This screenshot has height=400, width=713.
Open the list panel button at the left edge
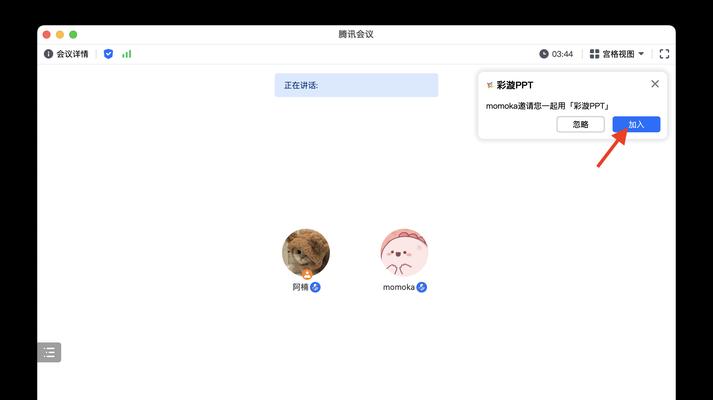[49, 352]
